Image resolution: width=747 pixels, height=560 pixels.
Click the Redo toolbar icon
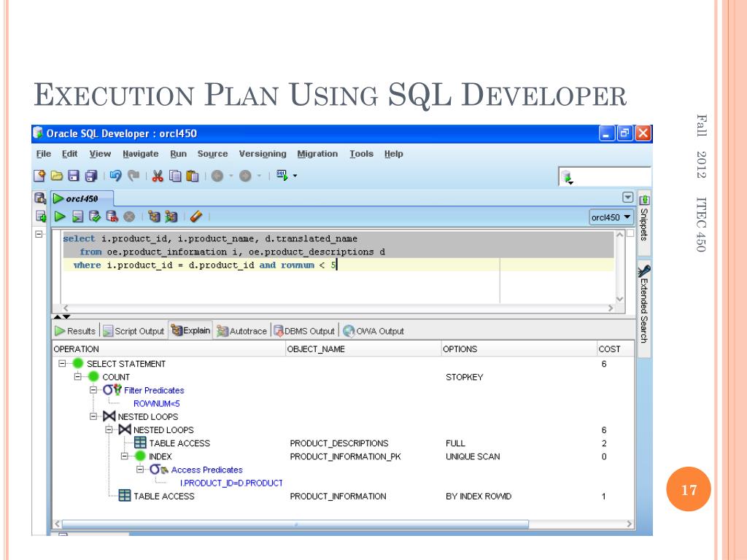coord(133,176)
